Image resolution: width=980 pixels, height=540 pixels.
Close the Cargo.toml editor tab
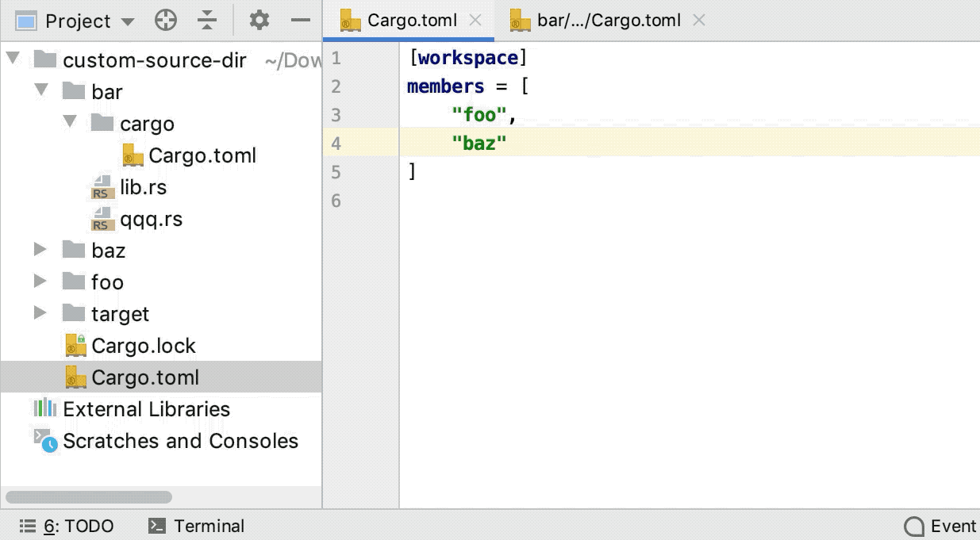(475, 21)
